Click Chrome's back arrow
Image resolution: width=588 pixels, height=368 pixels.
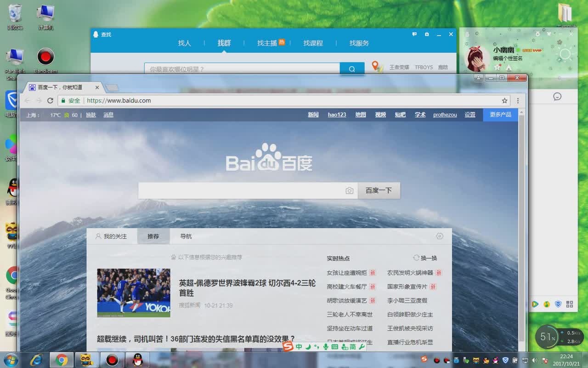pos(28,100)
